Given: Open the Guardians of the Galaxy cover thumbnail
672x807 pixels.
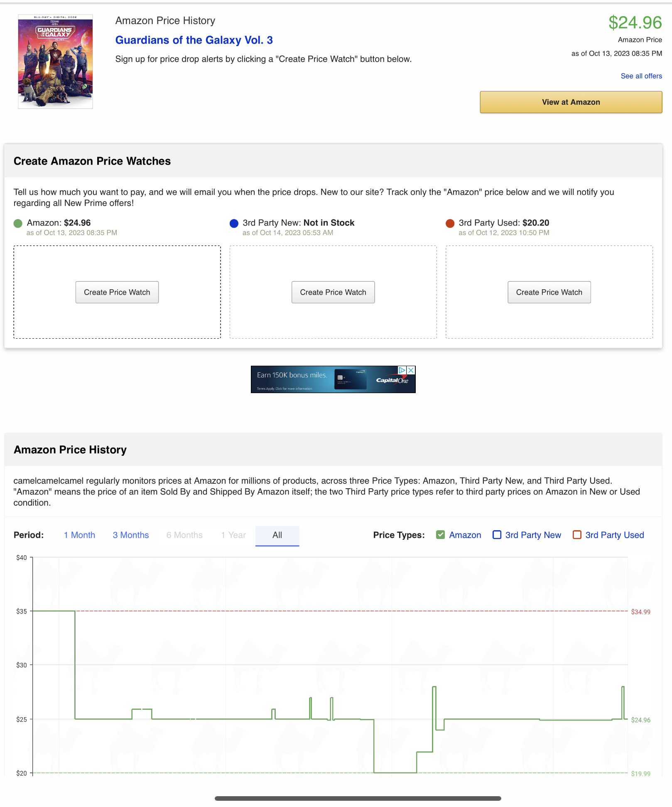Looking at the screenshot, I should coord(55,62).
